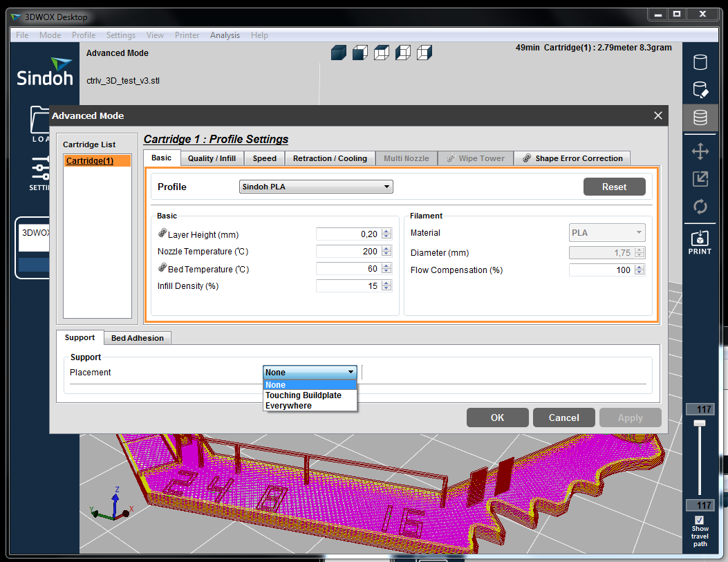Click the Bed Temperature value field

pos(348,269)
